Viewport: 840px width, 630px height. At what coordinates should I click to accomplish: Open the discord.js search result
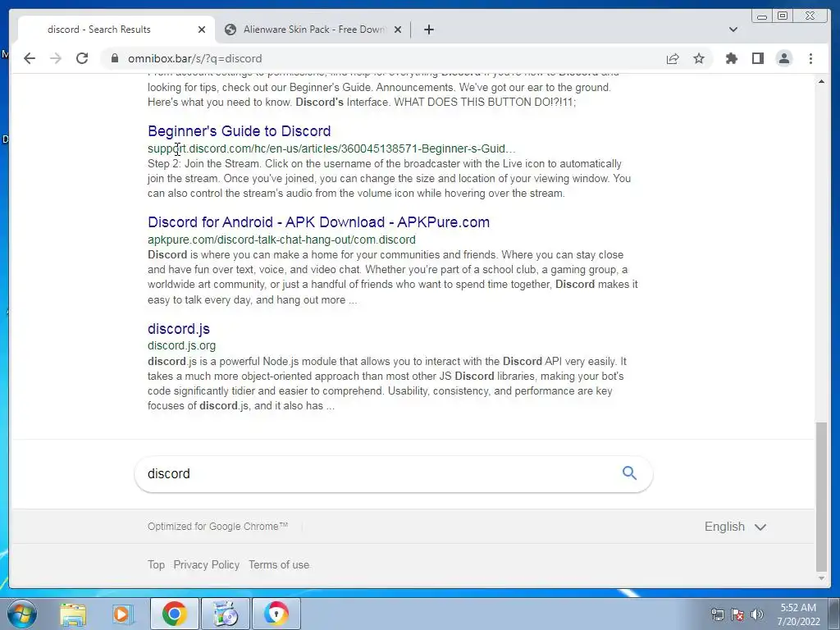[178, 329]
